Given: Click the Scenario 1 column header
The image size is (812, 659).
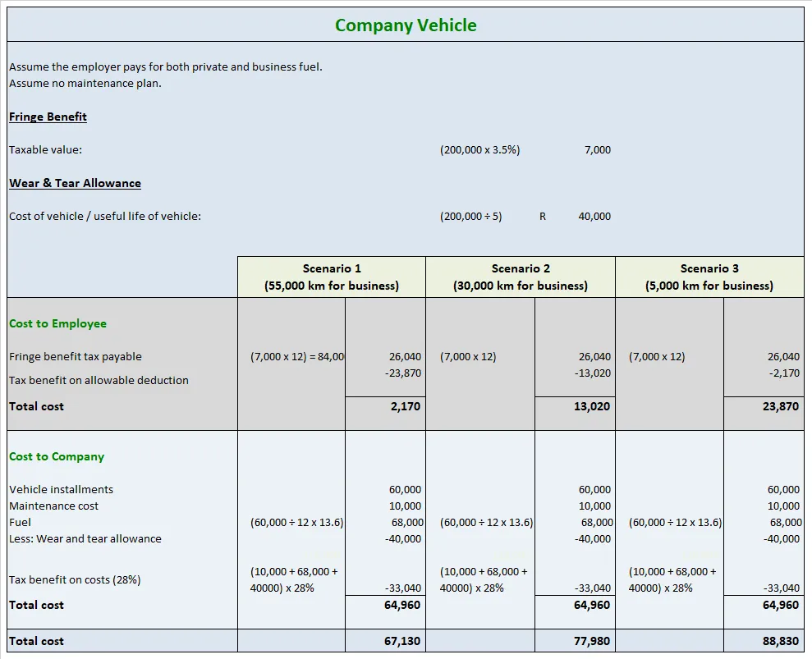Looking at the screenshot, I should [332, 277].
